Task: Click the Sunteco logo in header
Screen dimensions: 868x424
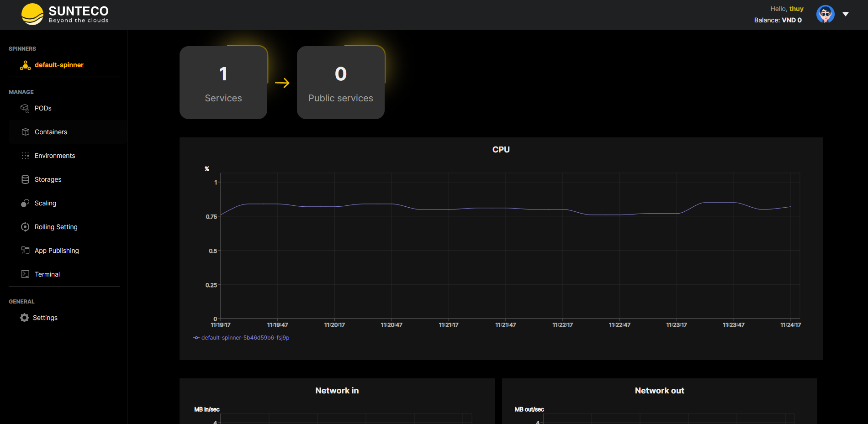Action: coord(65,14)
